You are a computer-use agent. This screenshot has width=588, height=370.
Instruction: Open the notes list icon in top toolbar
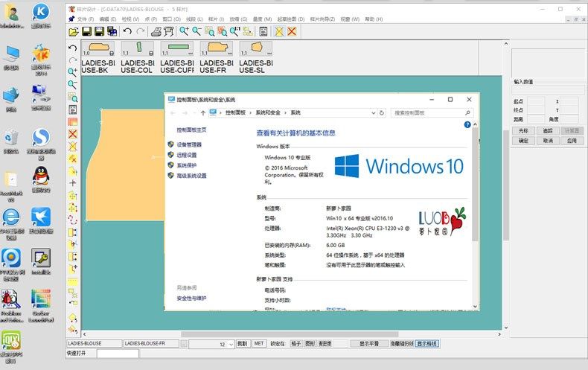point(263,31)
